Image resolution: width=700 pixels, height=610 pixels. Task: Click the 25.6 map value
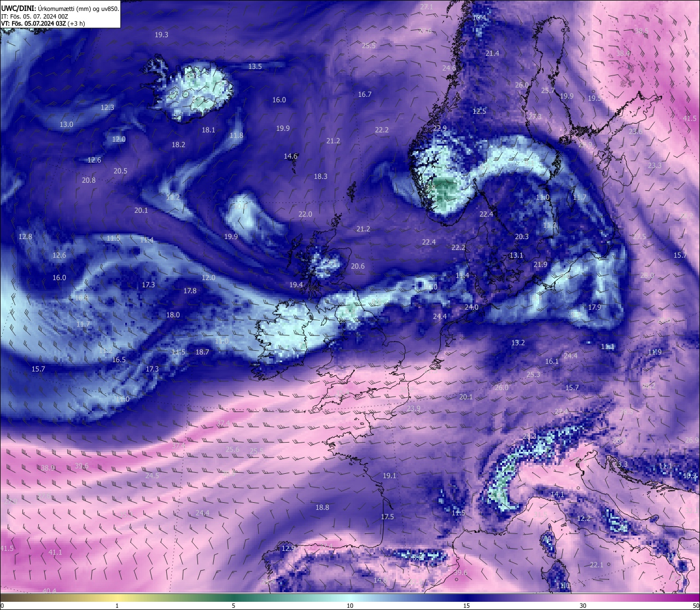click(232, 449)
